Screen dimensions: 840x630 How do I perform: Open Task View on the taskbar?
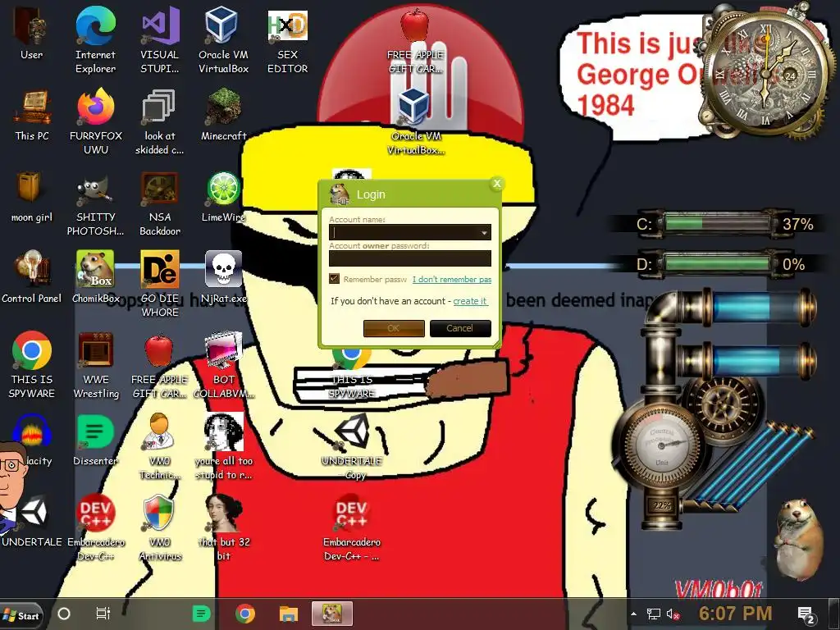pyautogui.click(x=103, y=614)
